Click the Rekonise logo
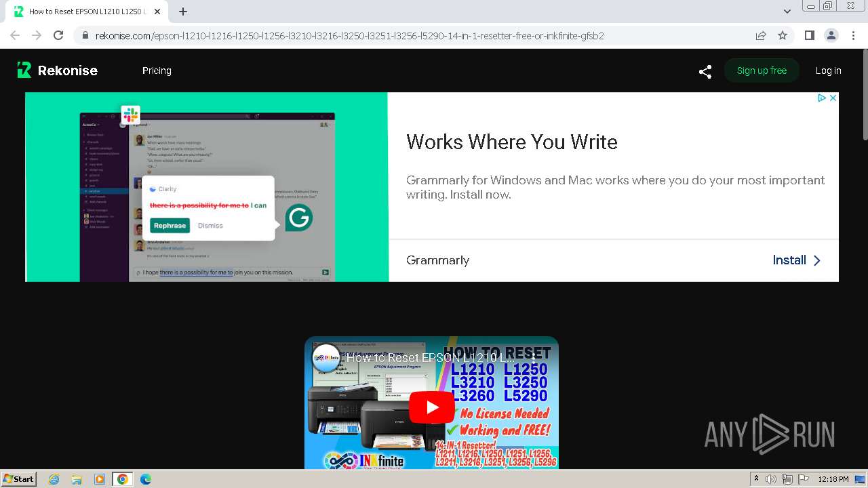This screenshot has width=868, height=488. point(58,70)
